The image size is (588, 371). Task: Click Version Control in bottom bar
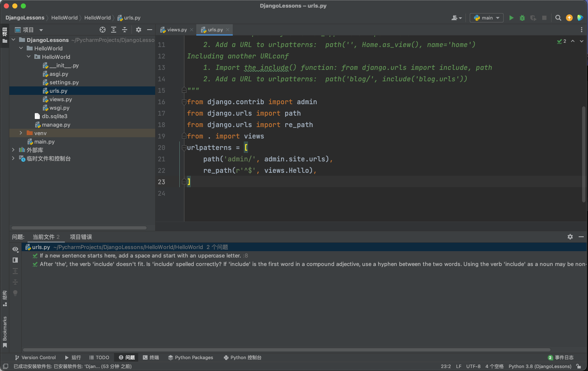pos(35,357)
